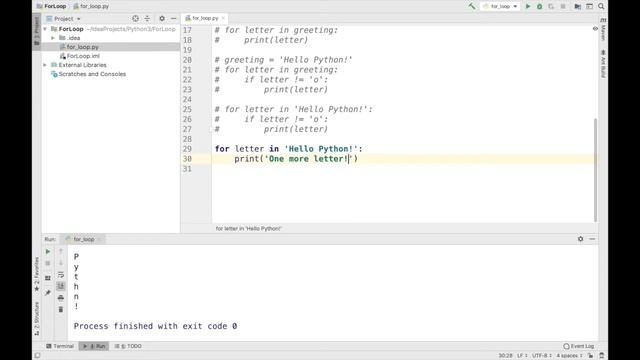640x360 pixels.
Task: Open the for_loop run configuration dropdown
Action: coord(500,6)
